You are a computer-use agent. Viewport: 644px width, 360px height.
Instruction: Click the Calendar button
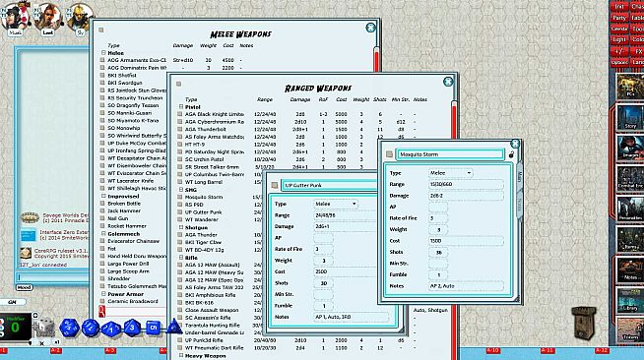click(x=619, y=30)
